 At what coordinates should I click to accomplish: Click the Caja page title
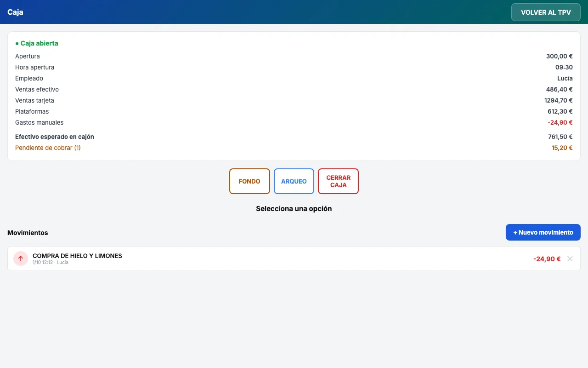pyautogui.click(x=15, y=12)
